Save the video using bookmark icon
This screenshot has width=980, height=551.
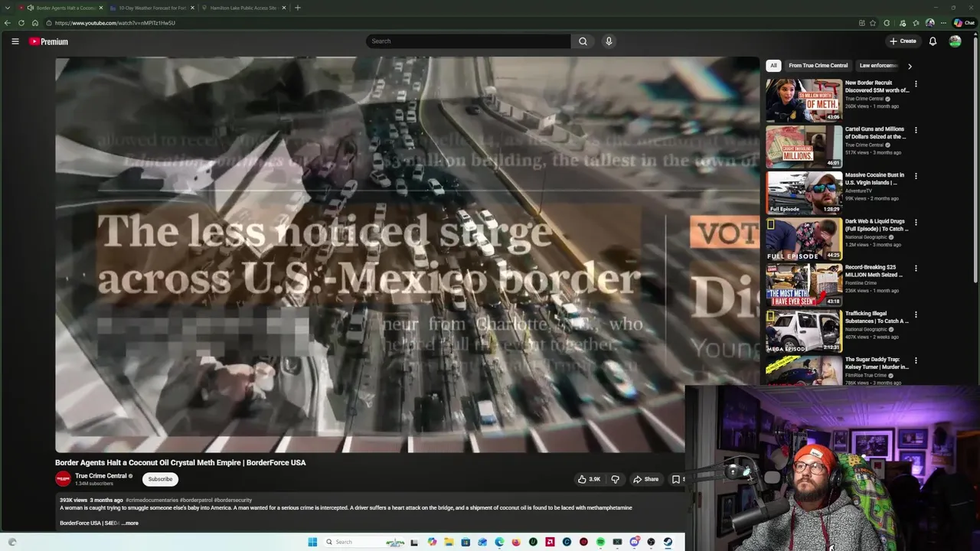(676, 479)
